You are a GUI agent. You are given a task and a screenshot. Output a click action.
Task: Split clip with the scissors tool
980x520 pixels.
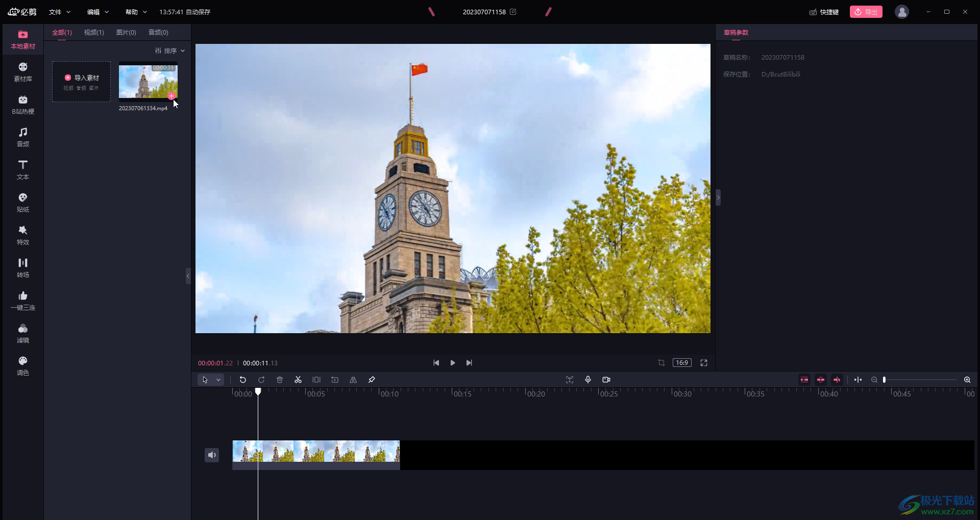298,380
